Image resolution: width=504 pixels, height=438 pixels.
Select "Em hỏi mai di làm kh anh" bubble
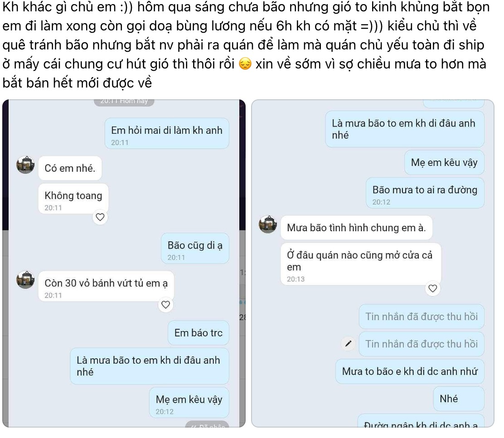167,133
